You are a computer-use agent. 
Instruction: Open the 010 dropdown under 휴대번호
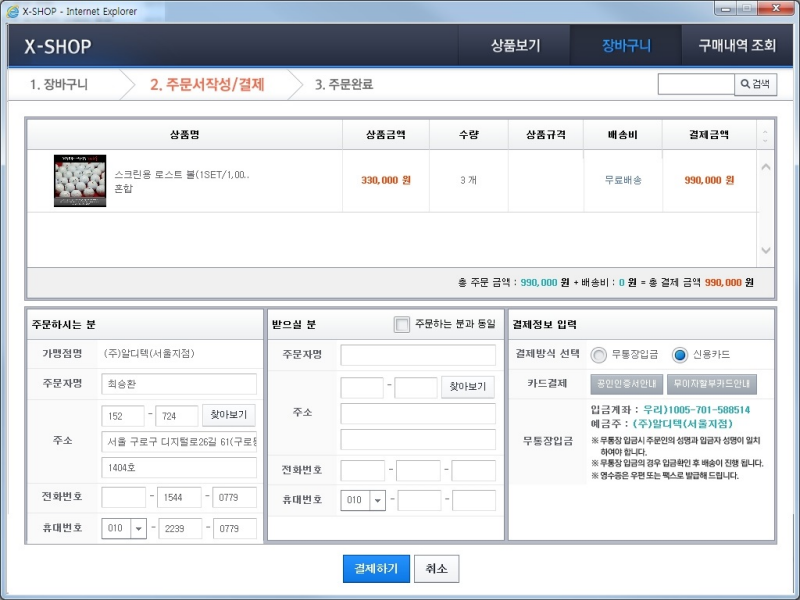click(124, 528)
